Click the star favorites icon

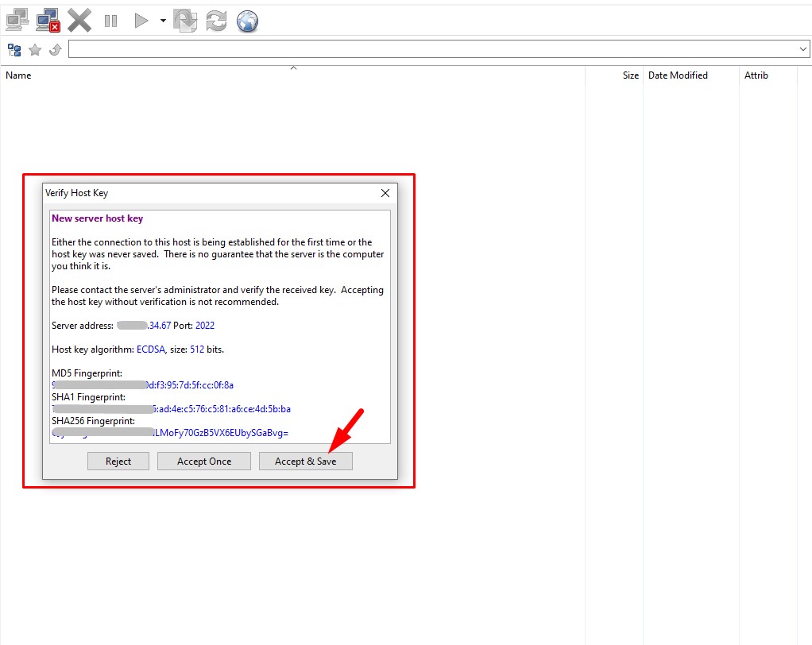[35, 50]
